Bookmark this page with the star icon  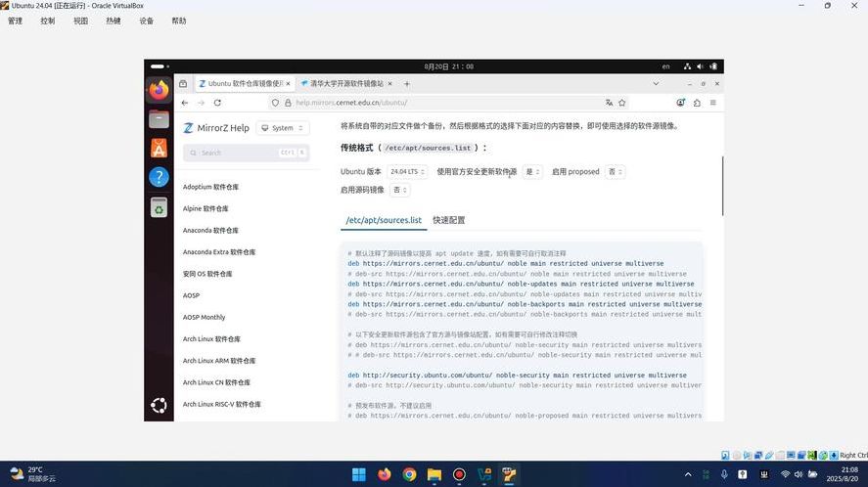[622, 103]
